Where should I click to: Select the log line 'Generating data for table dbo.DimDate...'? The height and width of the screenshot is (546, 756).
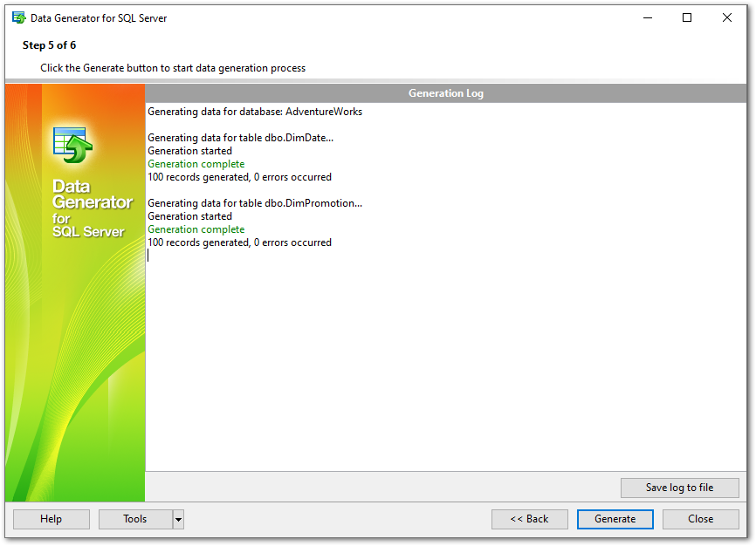(240, 138)
